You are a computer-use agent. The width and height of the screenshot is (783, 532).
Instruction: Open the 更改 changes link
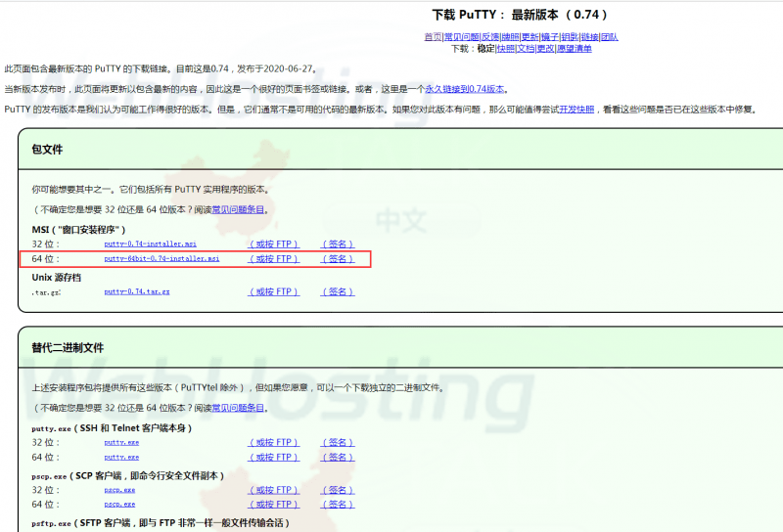pos(545,49)
